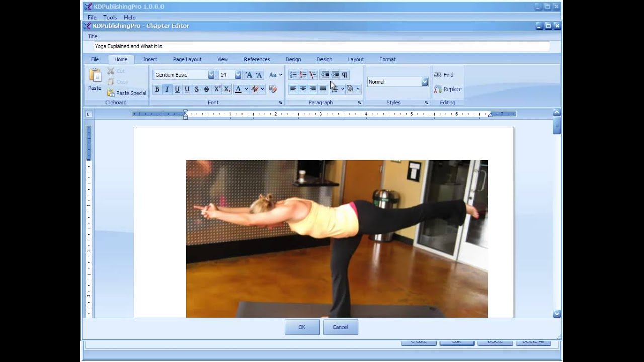The height and width of the screenshot is (362, 644).
Task: Click the Paste icon in Clipboard group
Action: pos(95,75)
